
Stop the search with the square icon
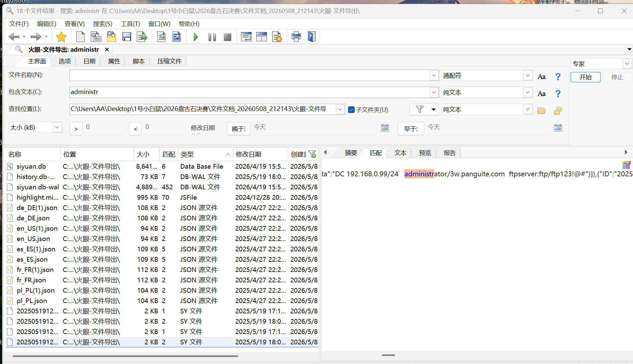[228, 37]
